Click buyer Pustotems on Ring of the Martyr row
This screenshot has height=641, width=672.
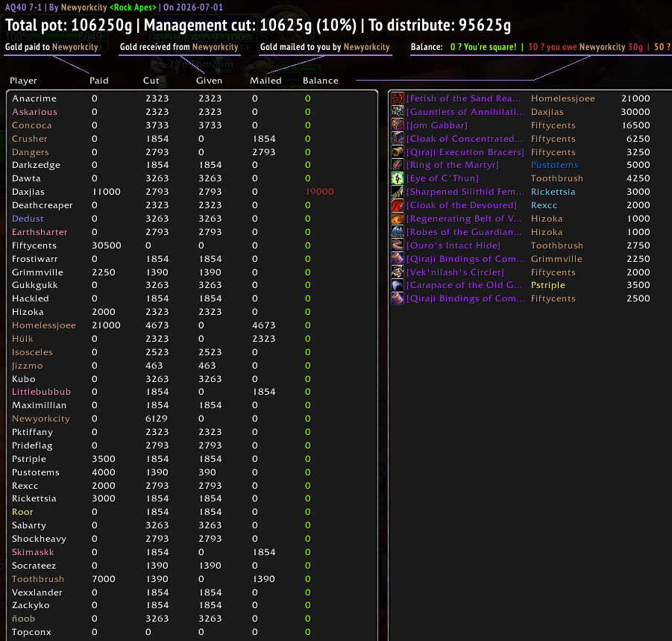pos(555,165)
